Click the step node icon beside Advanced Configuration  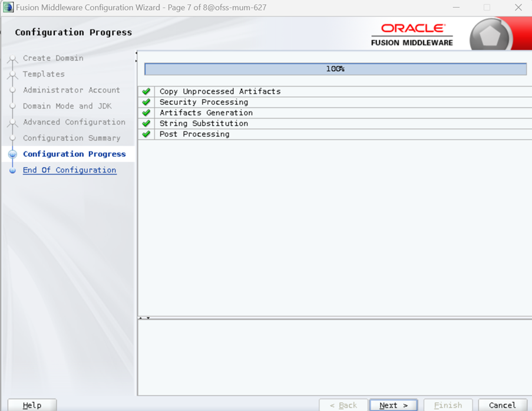pos(12,123)
